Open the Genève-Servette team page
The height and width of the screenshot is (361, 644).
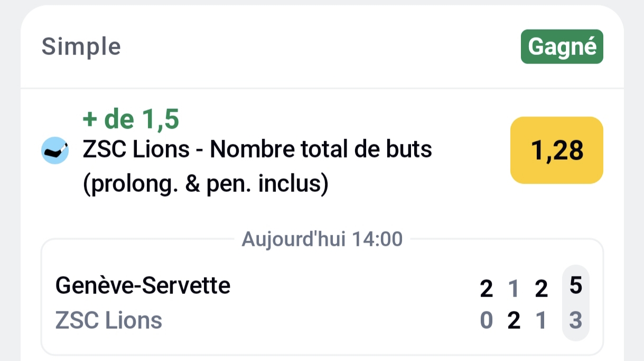(143, 285)
